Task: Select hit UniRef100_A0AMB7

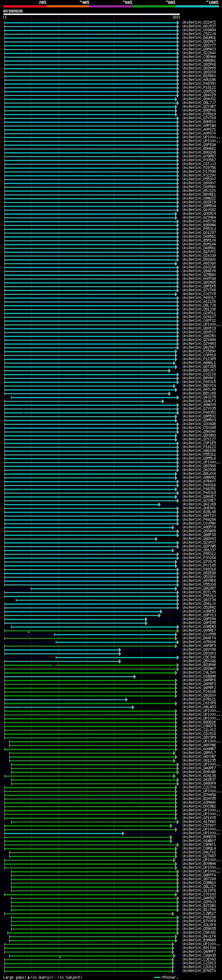Action: tap(199, 749)
